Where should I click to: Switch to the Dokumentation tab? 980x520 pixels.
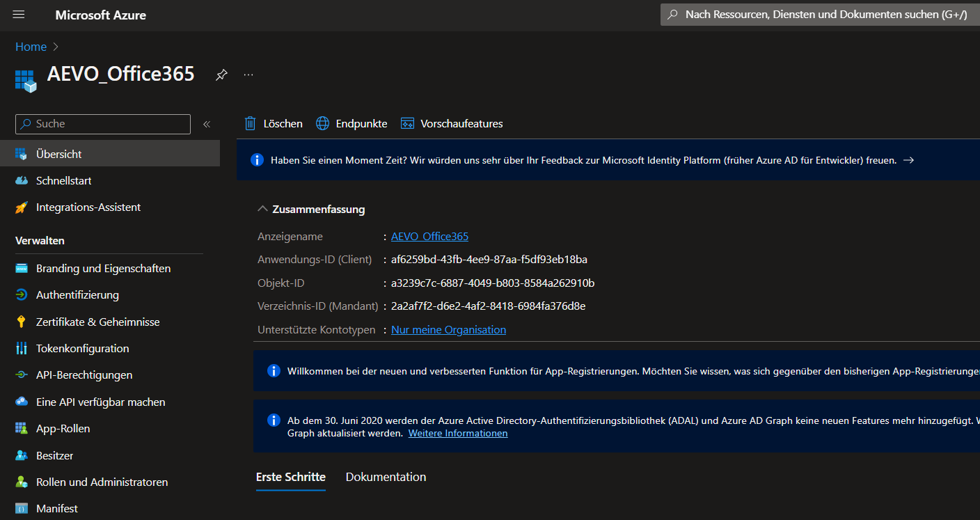point(386,477)
